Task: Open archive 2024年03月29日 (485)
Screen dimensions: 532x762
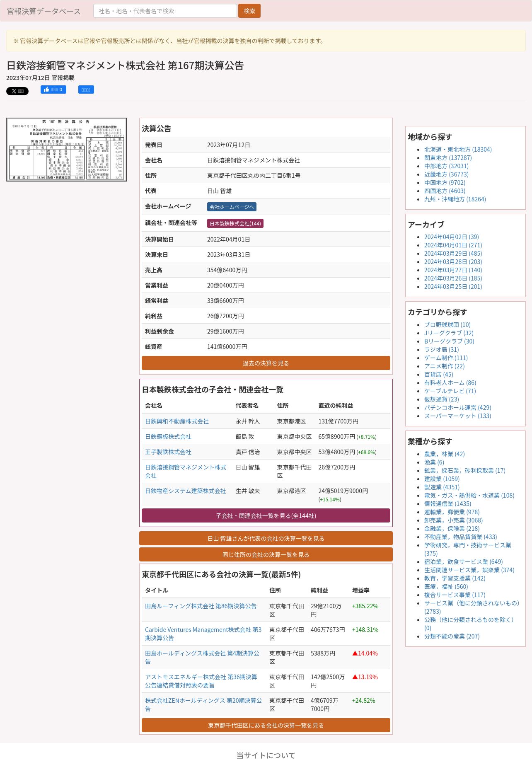Action: pos(453,254)
